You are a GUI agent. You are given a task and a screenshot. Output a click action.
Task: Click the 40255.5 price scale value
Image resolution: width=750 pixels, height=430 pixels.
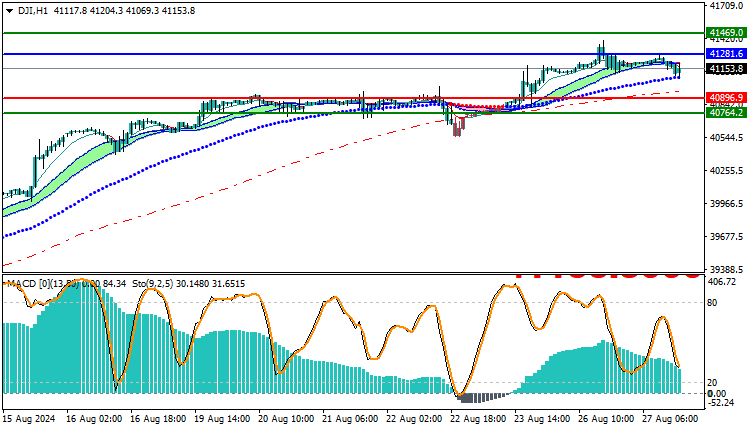[727, 171]
